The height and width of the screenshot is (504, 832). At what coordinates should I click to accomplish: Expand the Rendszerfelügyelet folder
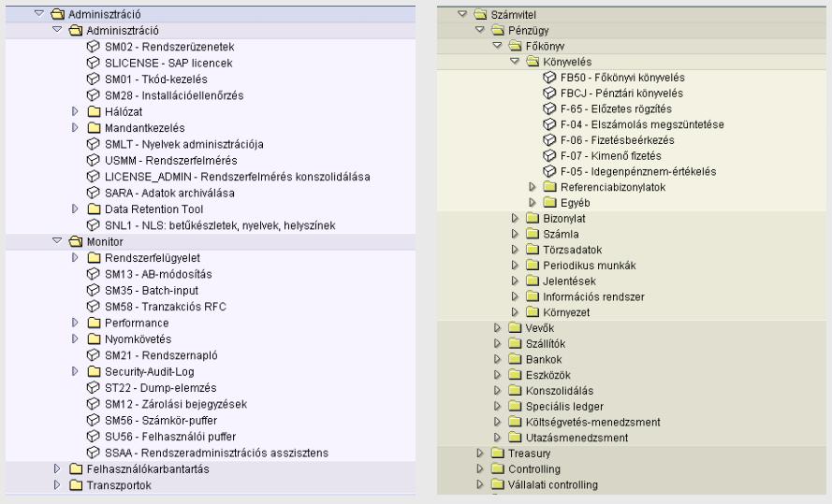75,257
